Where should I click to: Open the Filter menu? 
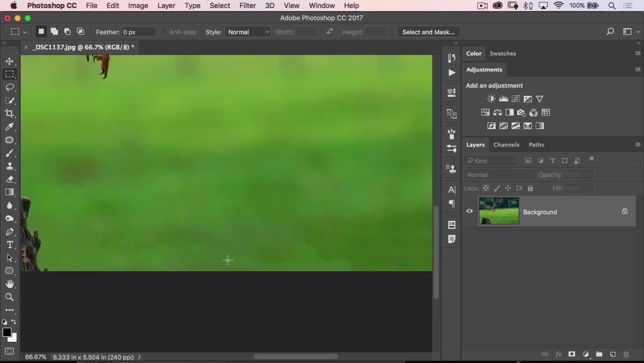tap(247, 5)
